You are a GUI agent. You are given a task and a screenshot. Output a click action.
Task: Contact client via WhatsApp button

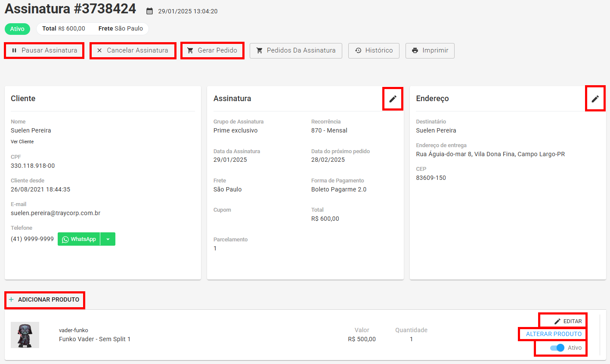click(79, 239)
